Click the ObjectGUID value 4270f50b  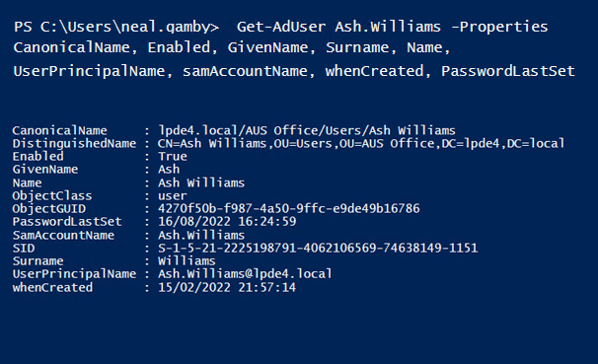coord(289,208)
